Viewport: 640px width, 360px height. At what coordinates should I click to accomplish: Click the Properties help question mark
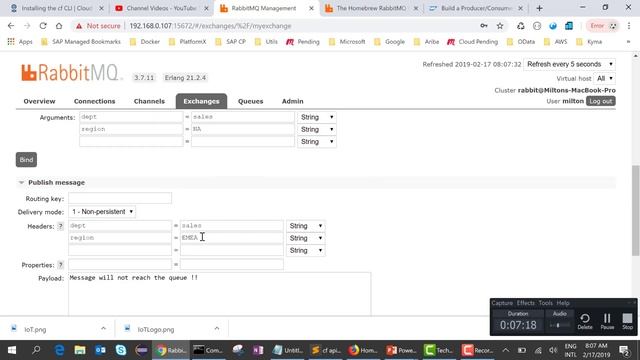coord(60,265)
